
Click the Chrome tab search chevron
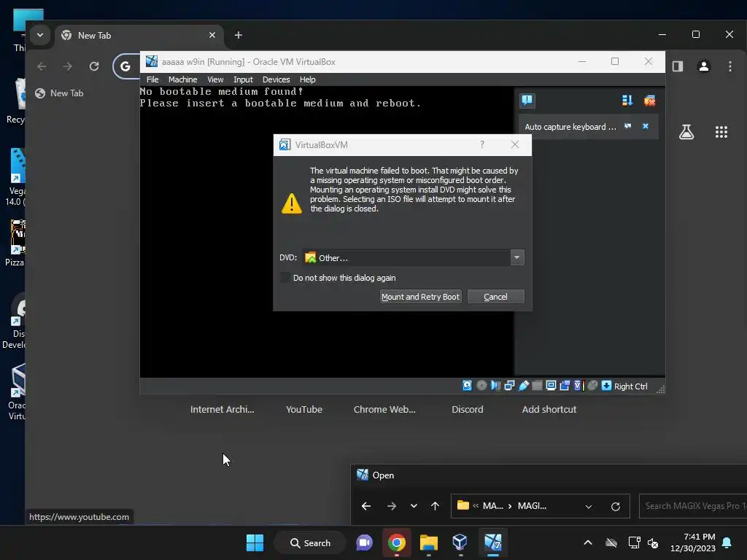point(40,35)
